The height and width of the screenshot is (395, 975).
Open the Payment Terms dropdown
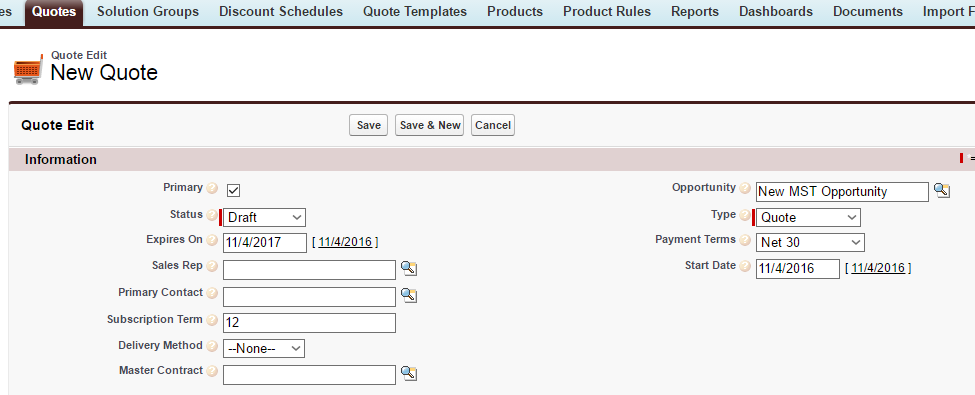pos(810,243)
